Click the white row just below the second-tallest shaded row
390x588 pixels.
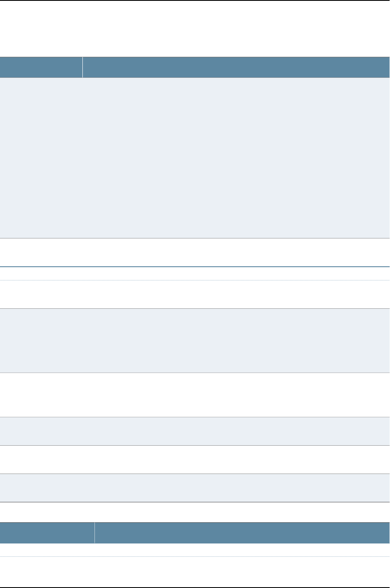[x=195, y=394]
